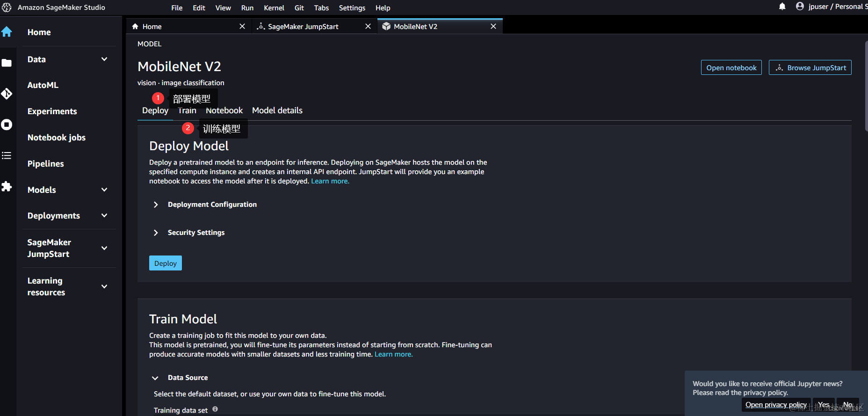Viewport: 868px width, 416px height.
Task: Click Yes on the Jupyter news prompt
Action: coord(824,405)
